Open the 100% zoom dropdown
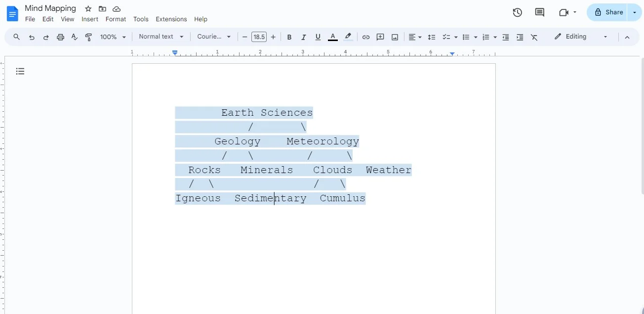 113,37
